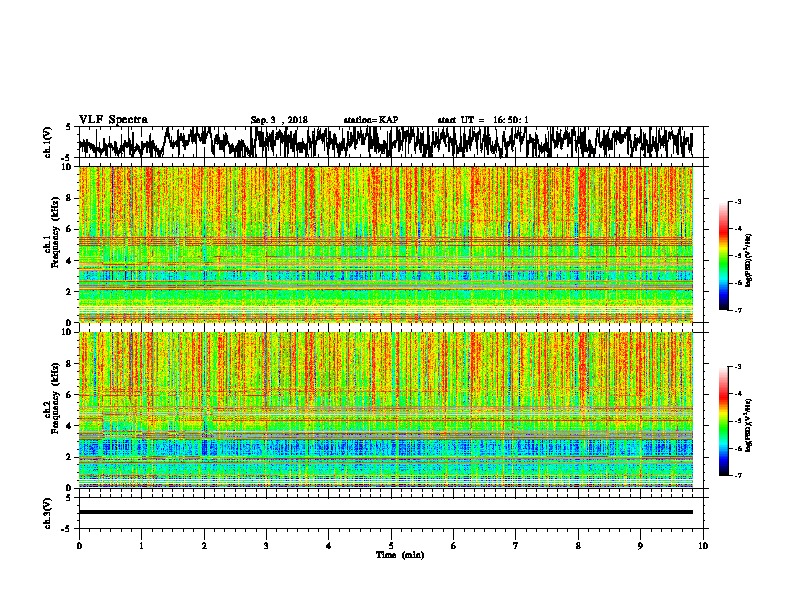Click the ch.3(V) axis label
Image resolution: width=792 pixels, height=612 pixels.
click(48, 513)
